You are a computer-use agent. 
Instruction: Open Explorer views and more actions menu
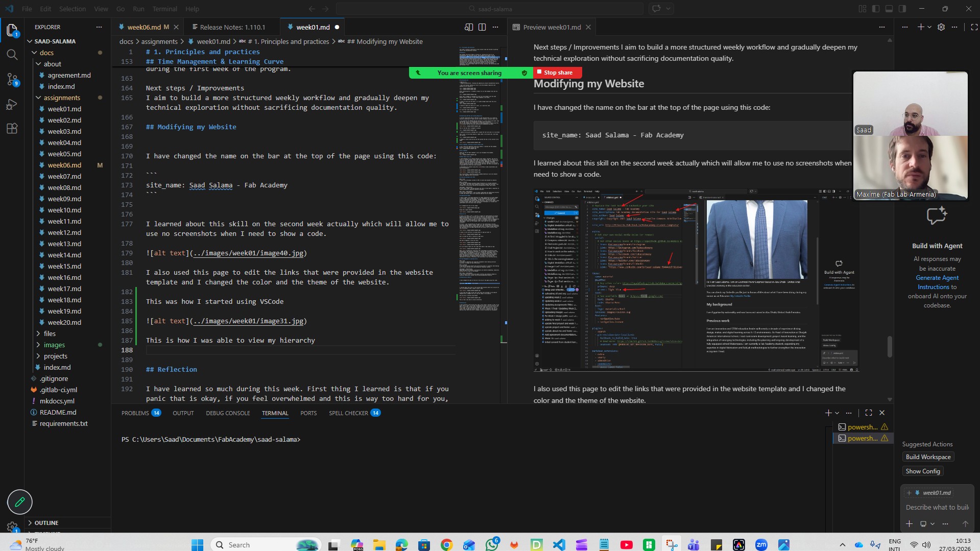click(99, 27)
